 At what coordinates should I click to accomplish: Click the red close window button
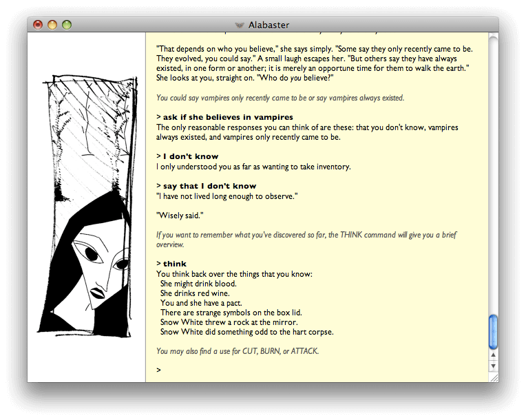pyautogui.click(x=38, y=25)
